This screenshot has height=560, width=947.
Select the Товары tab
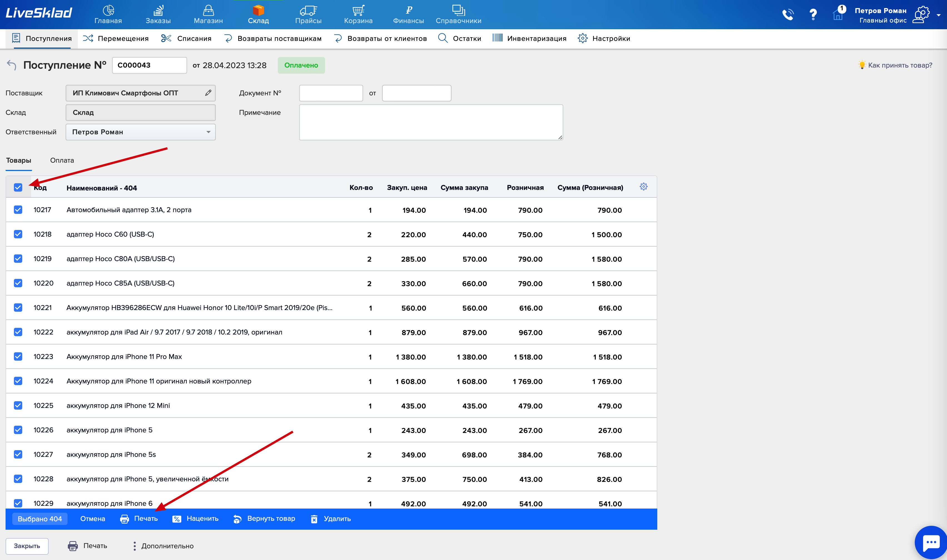click(x=18, y=160)
